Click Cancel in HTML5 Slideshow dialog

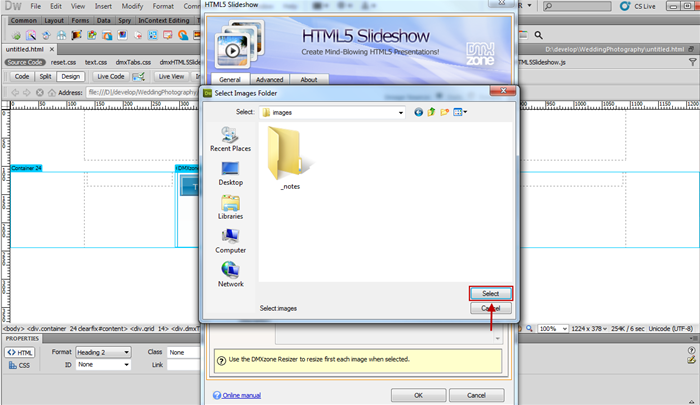click(x=476, y=395)
